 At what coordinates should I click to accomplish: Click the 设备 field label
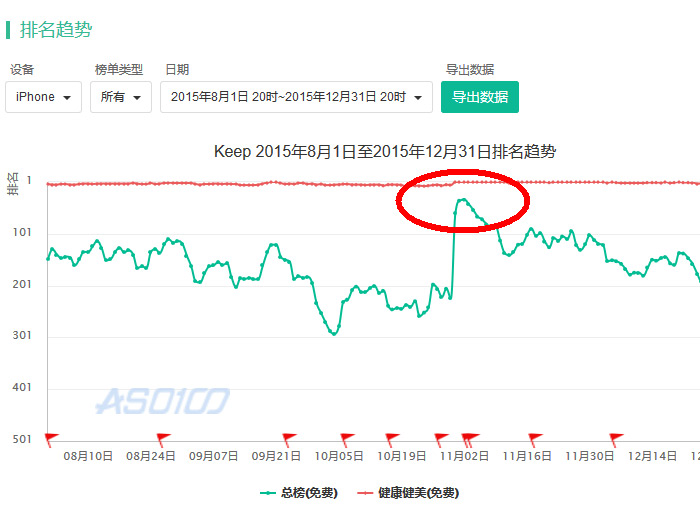pos(22,70)
